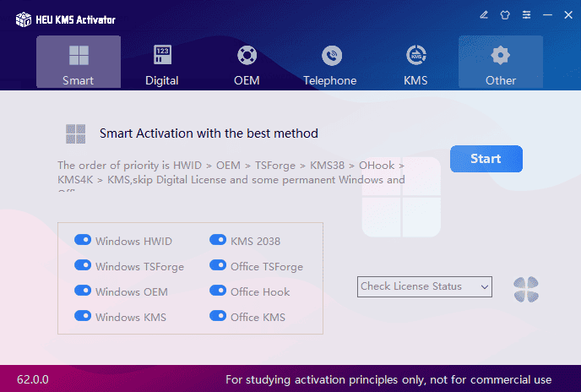Switch to the Other tab
Screen dimensions: 581x392
click(501, 62)
